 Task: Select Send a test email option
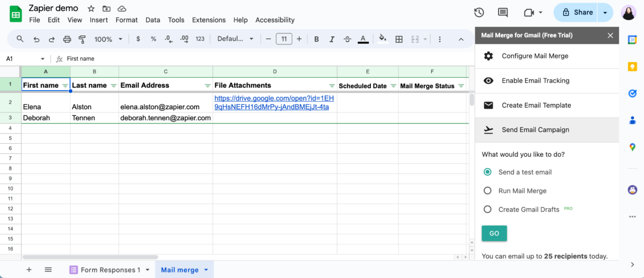coord(488,172)
